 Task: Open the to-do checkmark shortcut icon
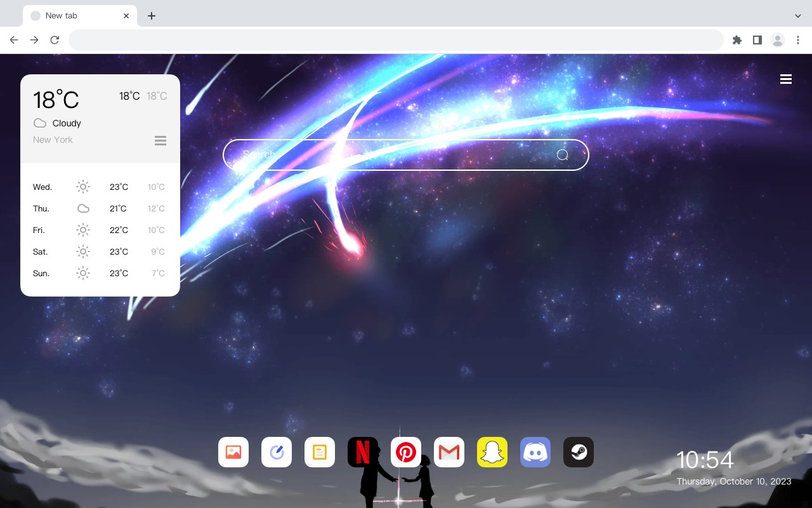pos(277,452)
